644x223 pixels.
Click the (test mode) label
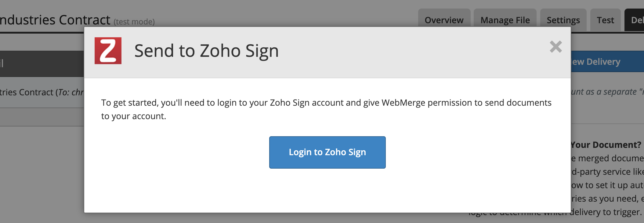click(133, 21)
